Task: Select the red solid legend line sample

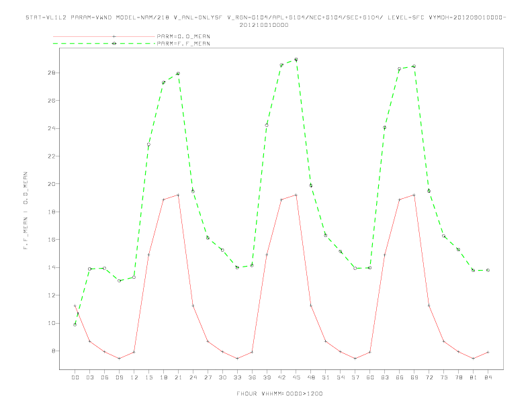Action: pos(104,36)
